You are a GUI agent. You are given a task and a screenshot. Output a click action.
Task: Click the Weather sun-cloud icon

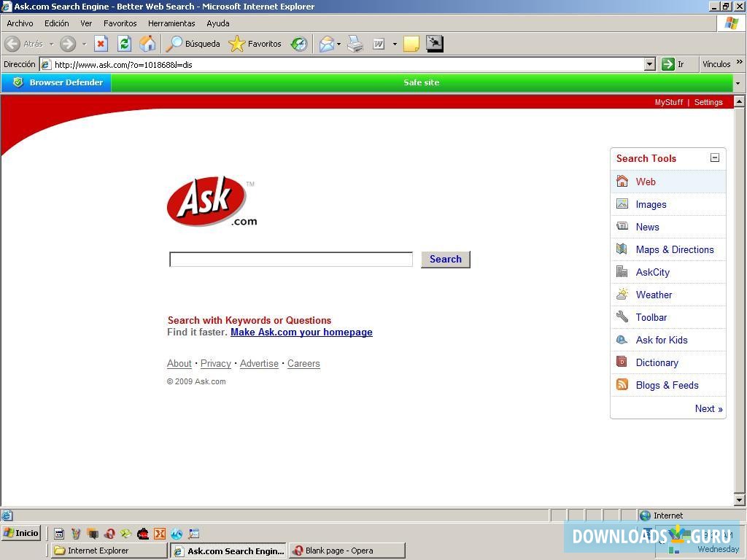pyautogui.click(x=622, y=295)
